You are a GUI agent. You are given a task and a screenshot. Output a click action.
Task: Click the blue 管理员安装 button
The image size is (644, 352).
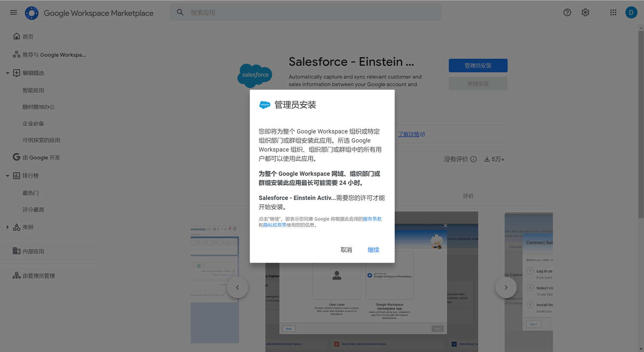click(478, 66)
